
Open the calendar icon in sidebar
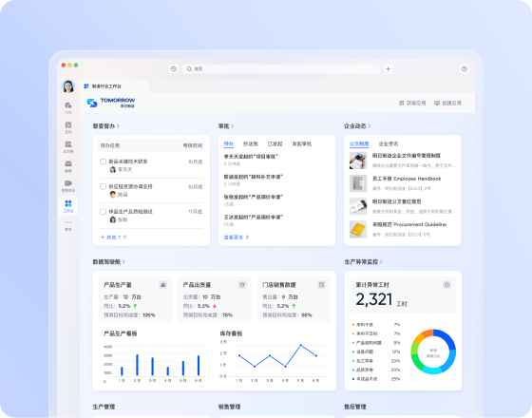(68, 124)
